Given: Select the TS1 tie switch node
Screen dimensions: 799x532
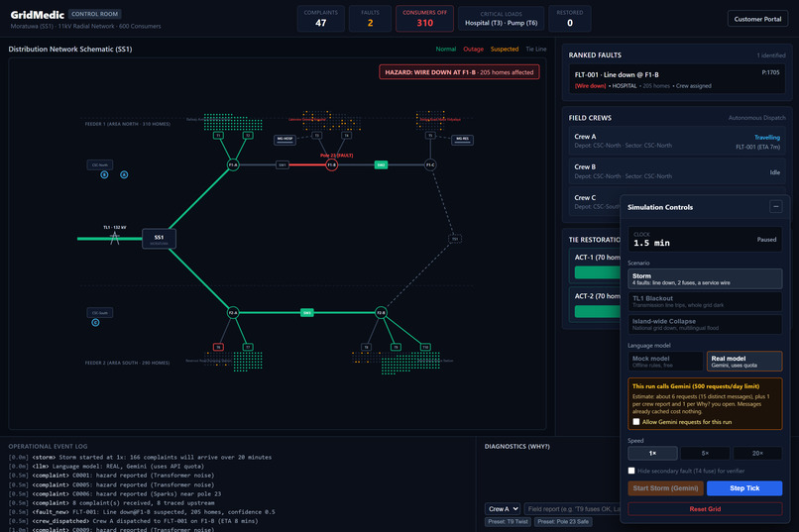Looking at the screenshot, I should (455, 239).
